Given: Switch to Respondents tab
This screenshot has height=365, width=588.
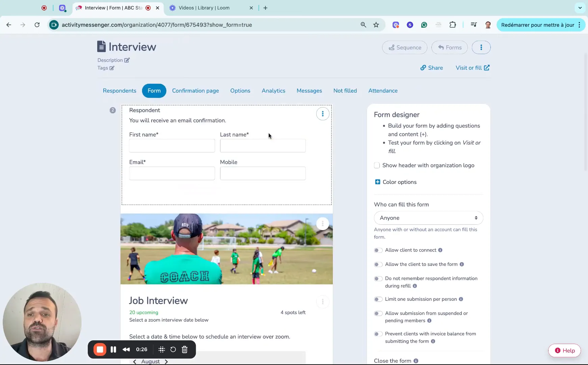Looking at the screenshot, I should click(x=119, y=91).
